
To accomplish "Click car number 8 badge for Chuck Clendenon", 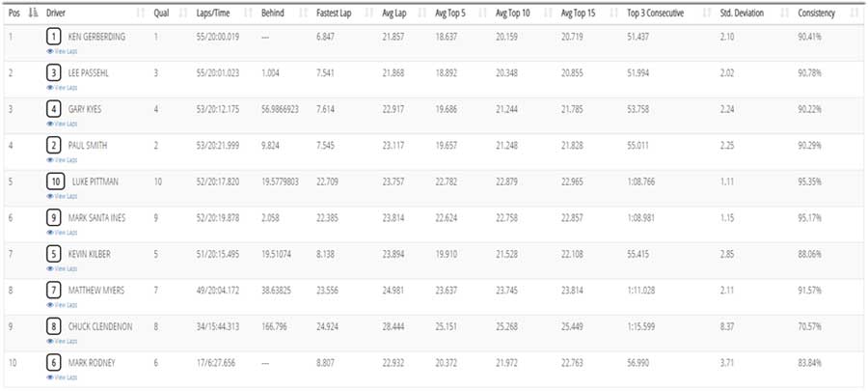I will (54, 326).
